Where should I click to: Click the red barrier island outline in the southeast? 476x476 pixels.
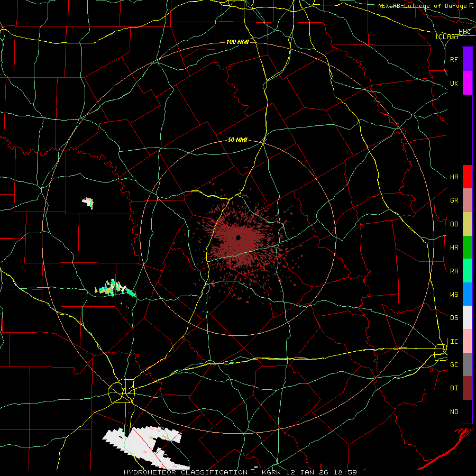click(445, 448)
